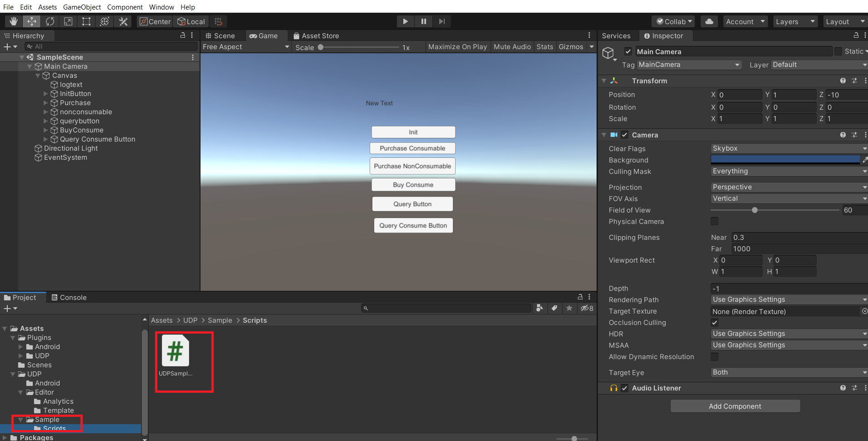868x441 pixels.
Task: Select the Rotate tool
Action: [x=50, y=21]
